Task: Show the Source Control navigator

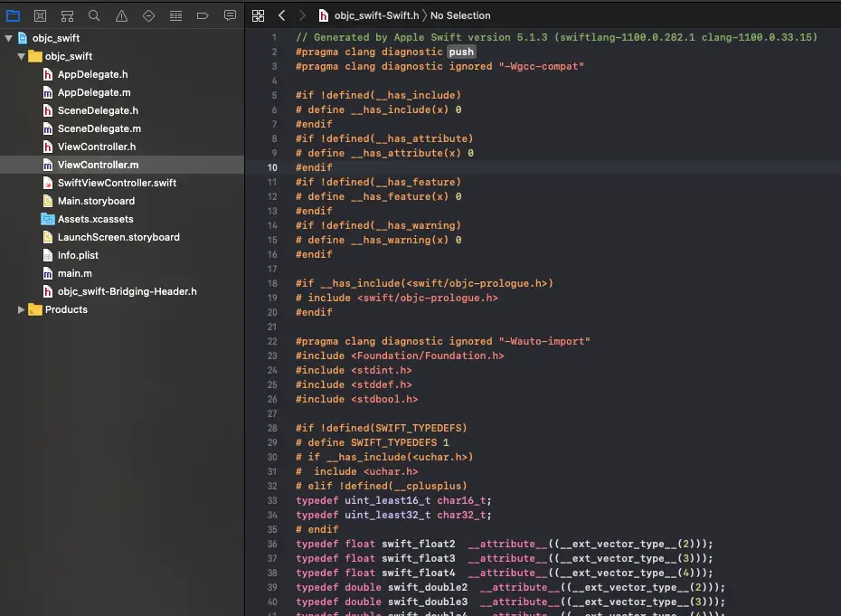Action: click(40, 15)
